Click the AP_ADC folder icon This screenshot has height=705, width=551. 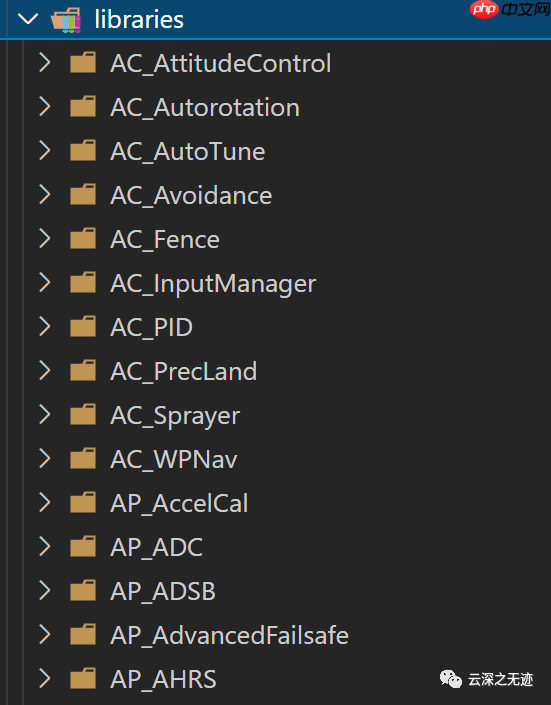click(x=83, y=547)
